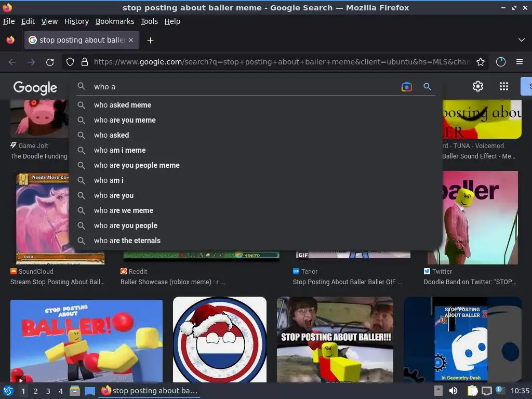Open the taskbar start menu icon
The height and width of the screenshot is (399, 532).
[x=8, y=391]
